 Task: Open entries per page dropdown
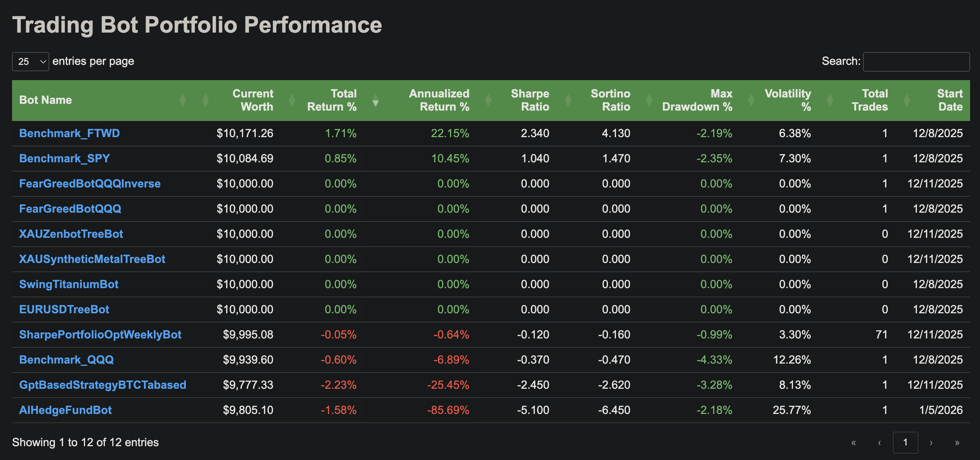coord(30,61)
